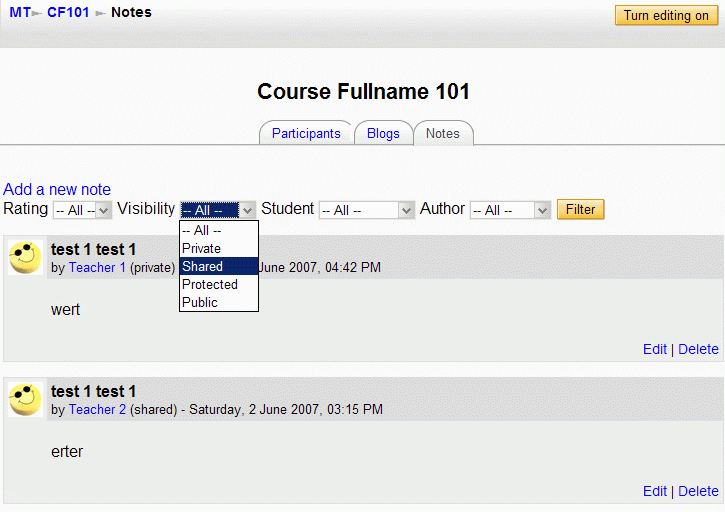Open the Student filter dropdown
The height and width of the screenshot is (512, 725).
click(x=366, y=210)
